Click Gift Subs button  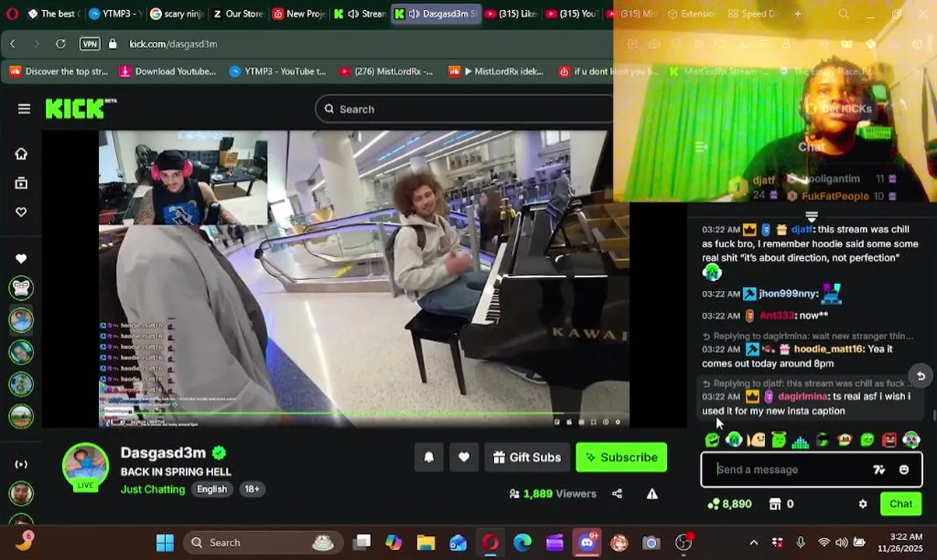pos(527,457)
